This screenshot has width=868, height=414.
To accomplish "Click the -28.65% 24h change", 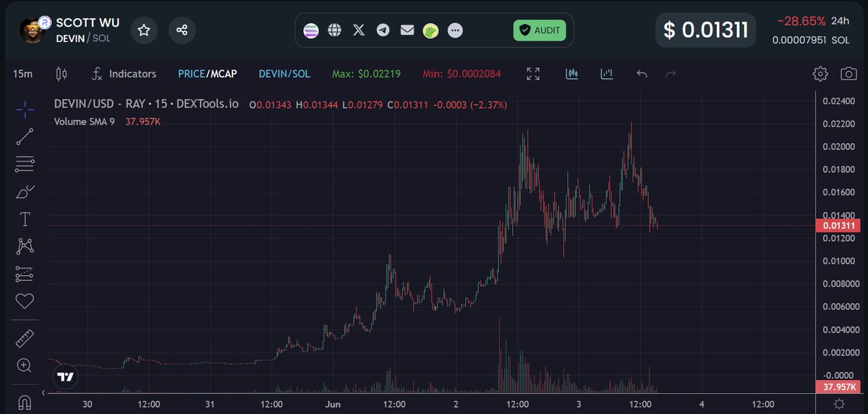I will click(803, 20).
